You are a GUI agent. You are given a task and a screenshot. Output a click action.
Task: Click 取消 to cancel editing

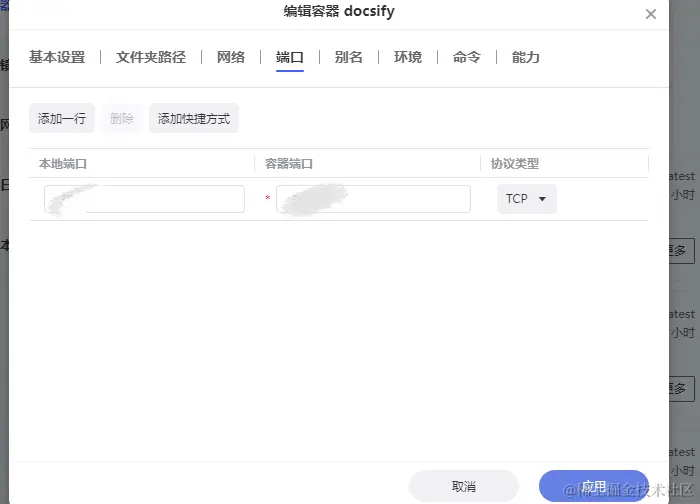click(x=464, y=486)
